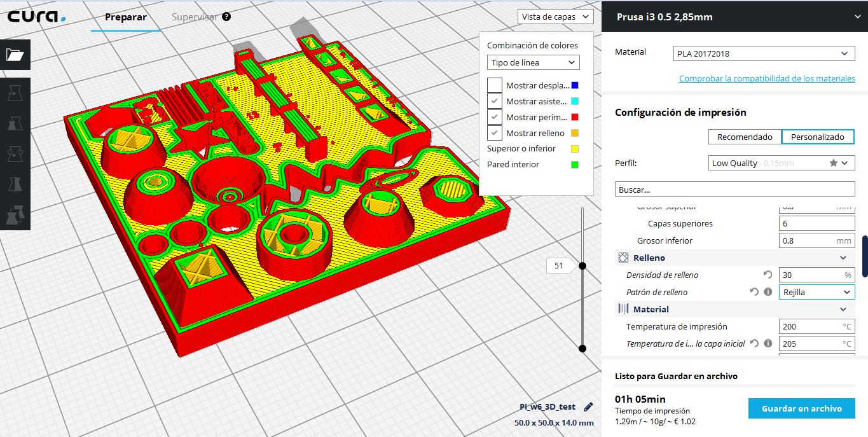The height and width of the screenshot is (437, 868).
Task: Click the 01h 05min print time text
Action: (x=640, y=399)
